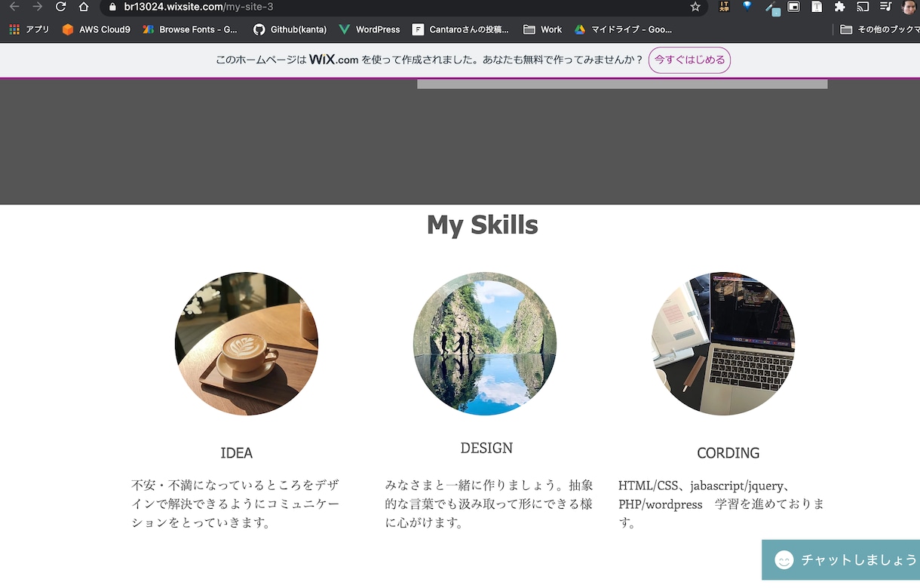Open the font finder T extension icon
The image size is (920, 588).
[817, 7]
